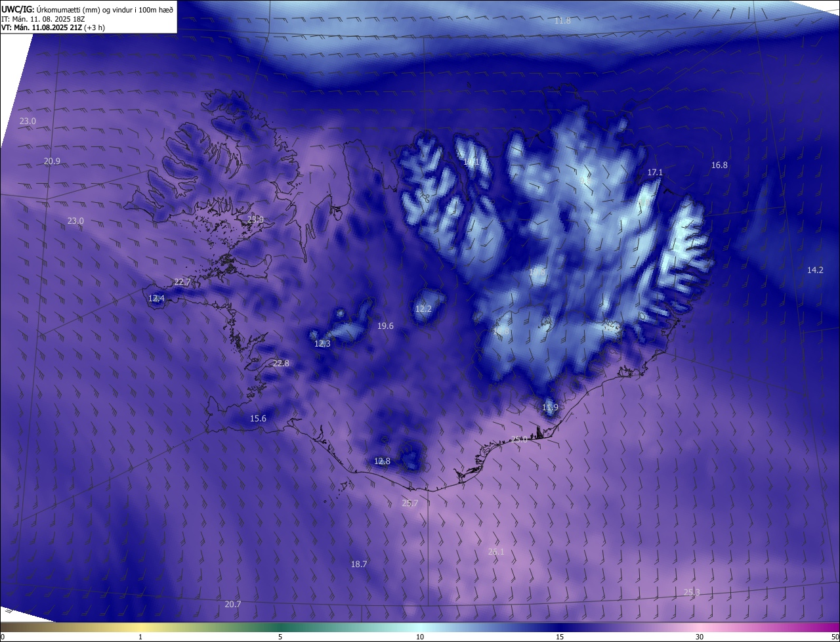Image resolution: width=840 pixels, height=642 pixels.
Task: Click the 18.7 value label
Action: pos(359,565)
